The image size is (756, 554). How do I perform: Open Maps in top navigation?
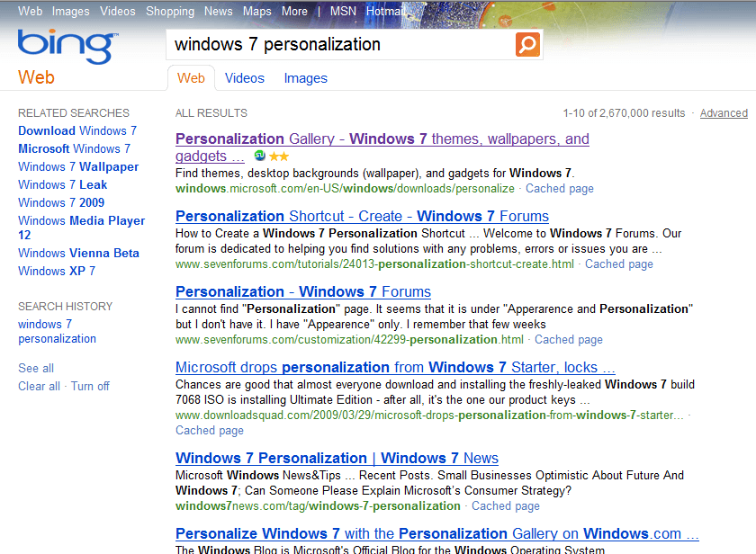click(x=257, y=11)
